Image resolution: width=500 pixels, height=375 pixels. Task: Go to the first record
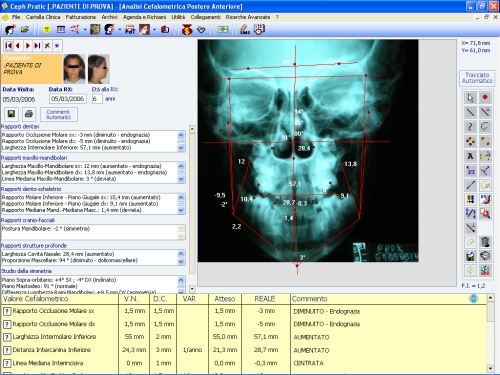point(9,46)
